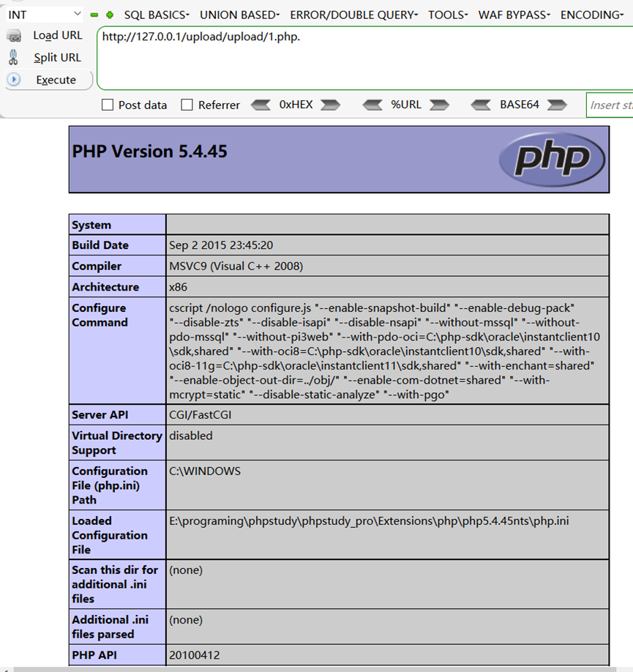The height and width of the screenshot is (672, 633).
Task: Open the WAF BYPASS menu
Action: pyautogui.click(x=514, y=15)
